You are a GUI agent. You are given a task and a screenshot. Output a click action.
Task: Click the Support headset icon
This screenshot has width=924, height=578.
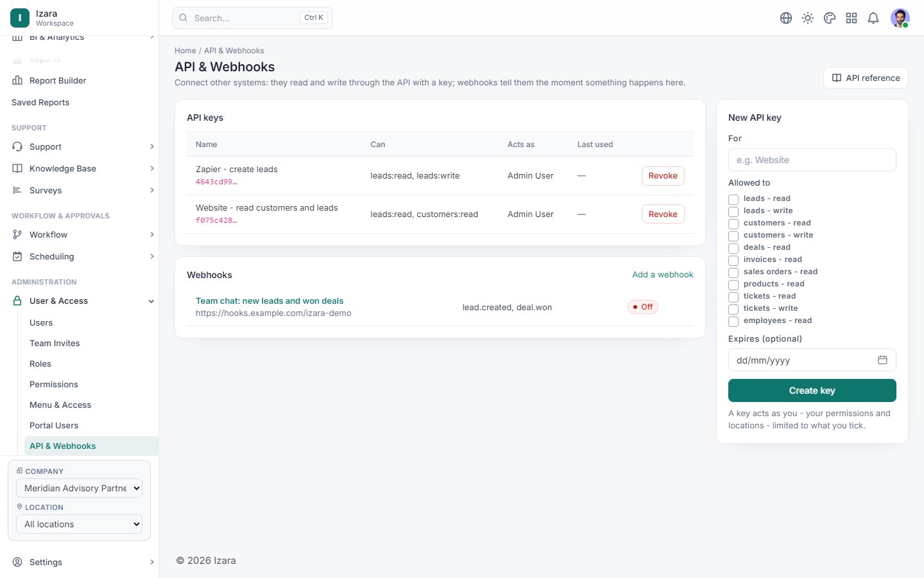17,146
